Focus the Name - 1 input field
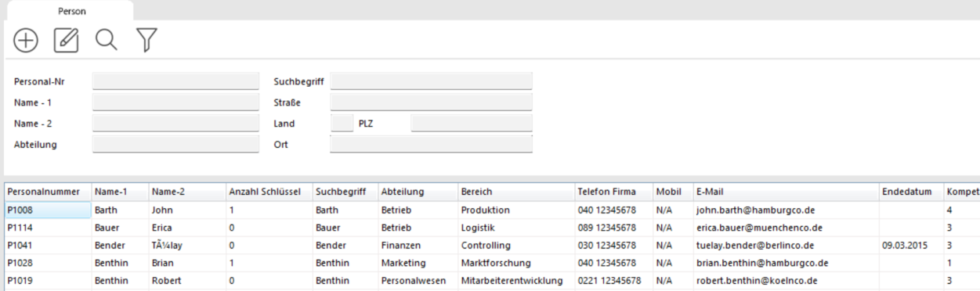The image size is (980, 291). [x=175, y=102]
